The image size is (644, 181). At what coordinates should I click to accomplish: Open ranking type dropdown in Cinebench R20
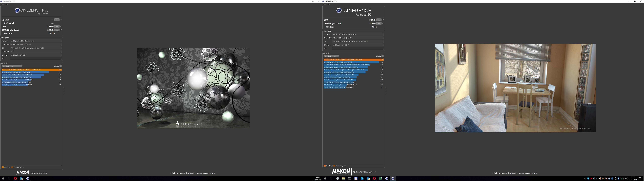[332, 56]
